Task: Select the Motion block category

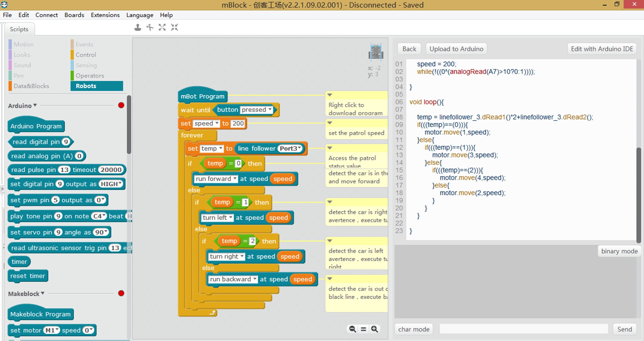Action: click(24, 44)
